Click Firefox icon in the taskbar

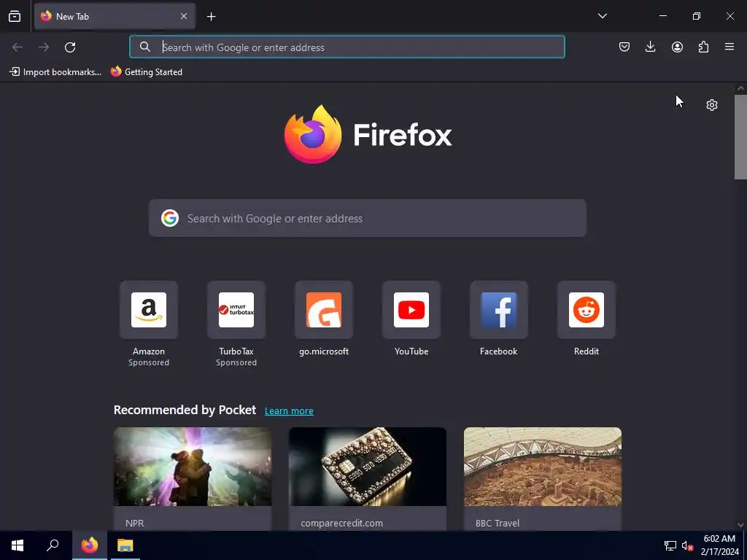90,545
